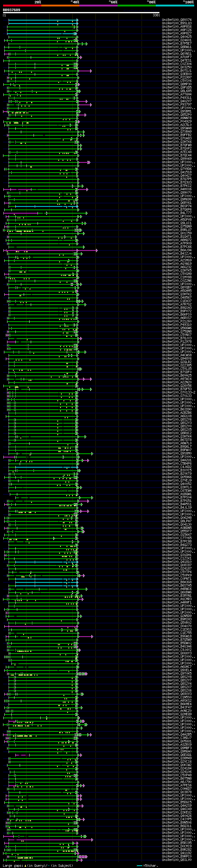Screen dimensions: 197x868
Task: Click hit label UniRef100_Q8S2Y6
Action: coord(177,419)
